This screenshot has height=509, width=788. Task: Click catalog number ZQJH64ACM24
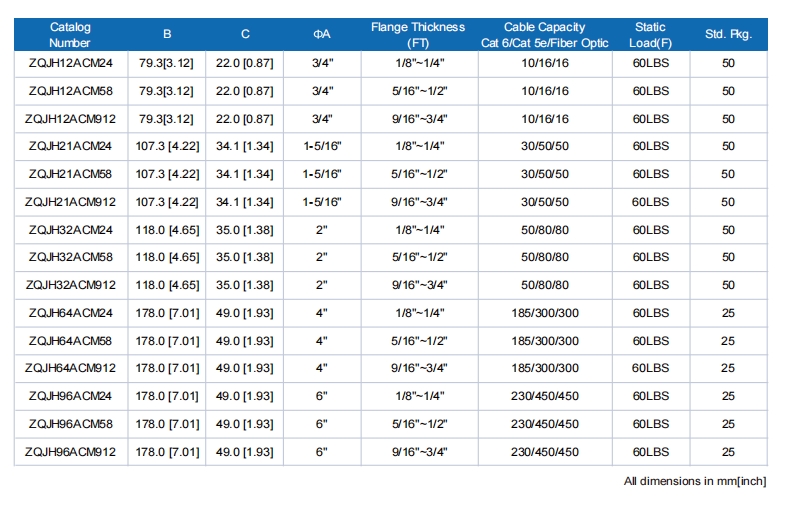[70, 313]
